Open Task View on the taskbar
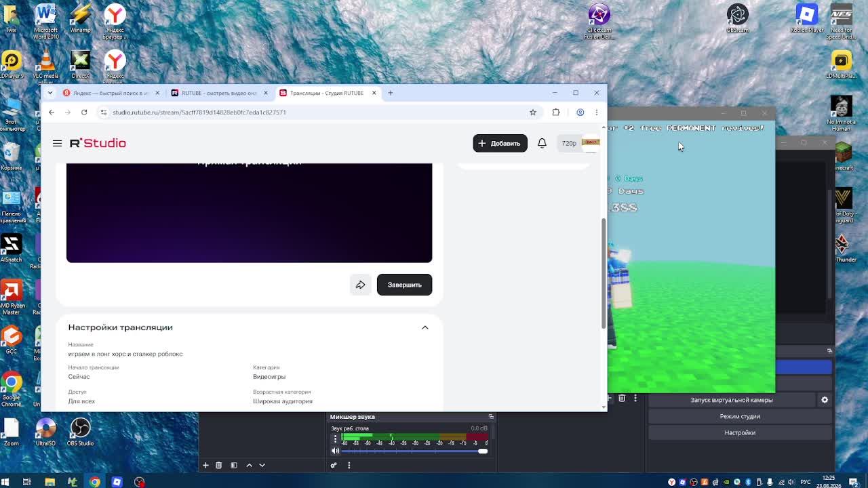The image size is (868, 488). [27, 482]
